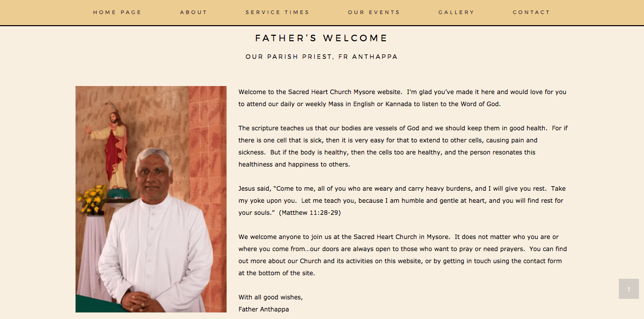Click the 'With all good wishes' closing line
644x319 pixels.
(x=271, y=297)
